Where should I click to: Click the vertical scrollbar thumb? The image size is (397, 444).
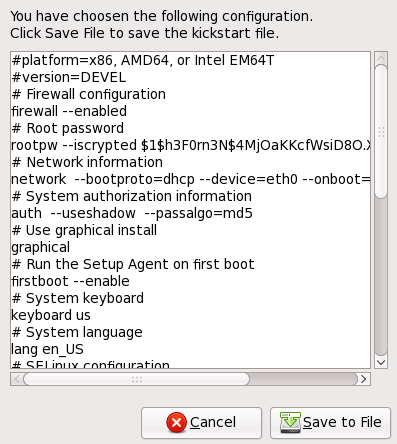(381, 132)
